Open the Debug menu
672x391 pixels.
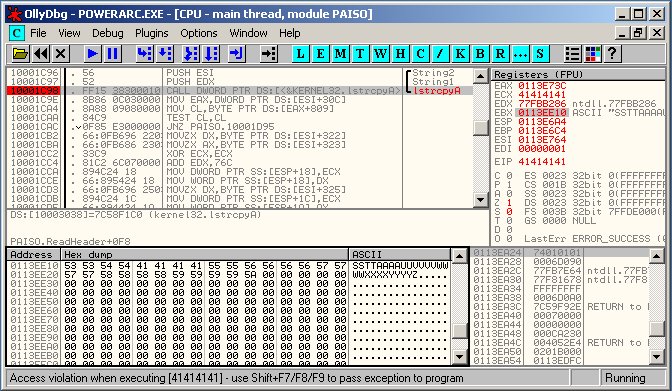click(x=108, y=33)
